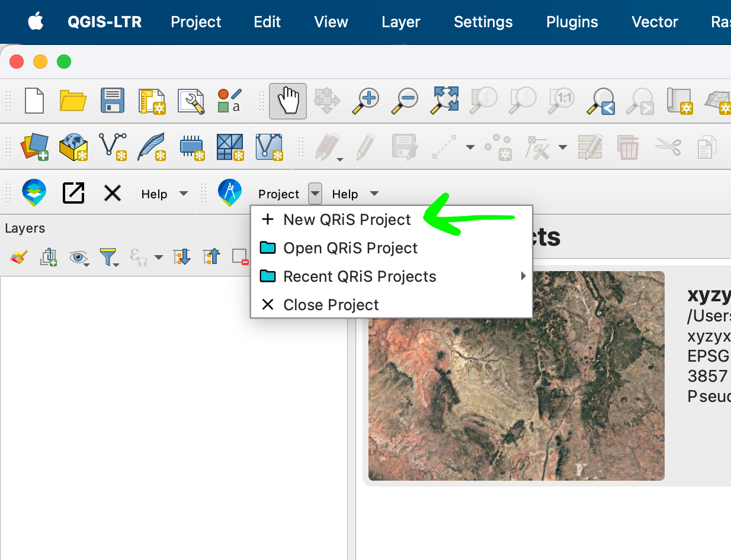Image resolution: width=731 pixels, height=560 pixels.
Task: Activate the Zoom In magnifier tool
Action: coord(366,101)
